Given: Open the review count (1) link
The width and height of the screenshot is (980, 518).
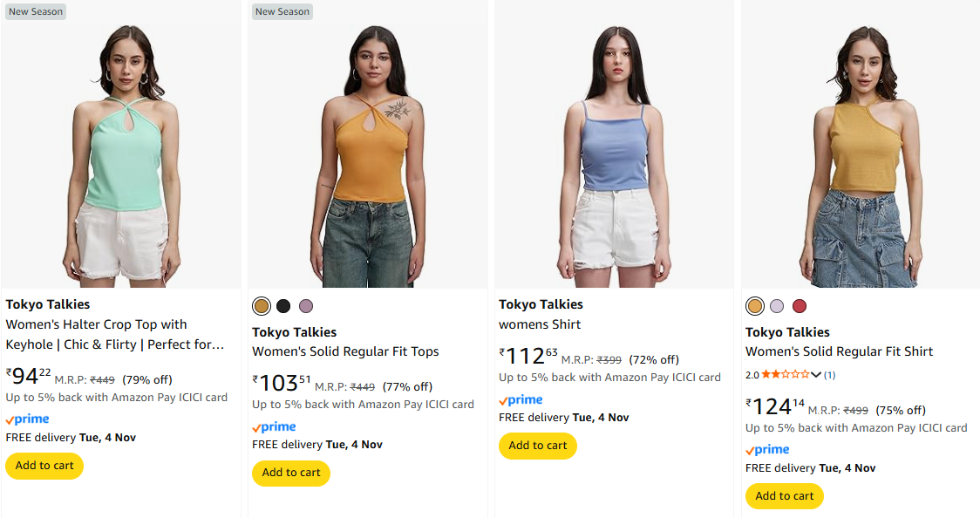Looking at the screenshot, I should tap(829, 375).
